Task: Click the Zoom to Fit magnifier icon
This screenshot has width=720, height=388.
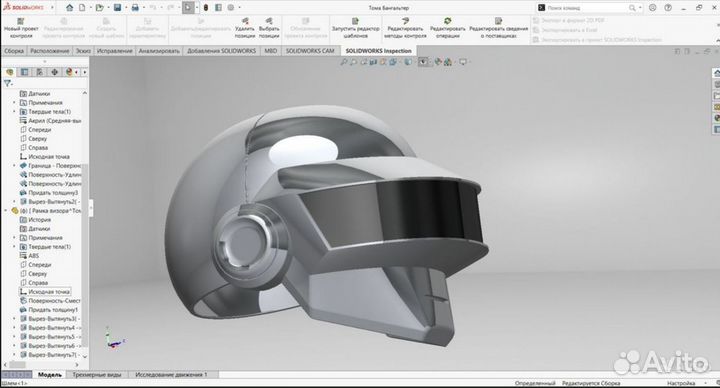Action: click(x=343, y=62)
